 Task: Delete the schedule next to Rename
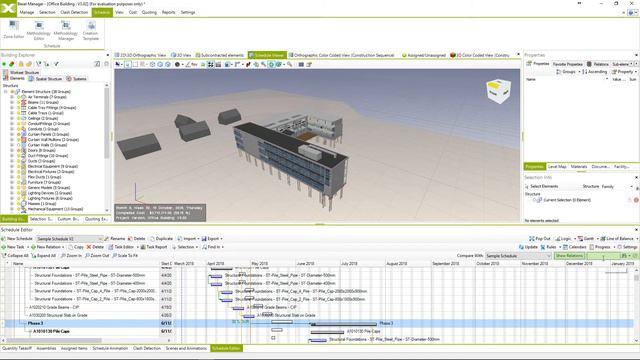[x=136, y=238]
